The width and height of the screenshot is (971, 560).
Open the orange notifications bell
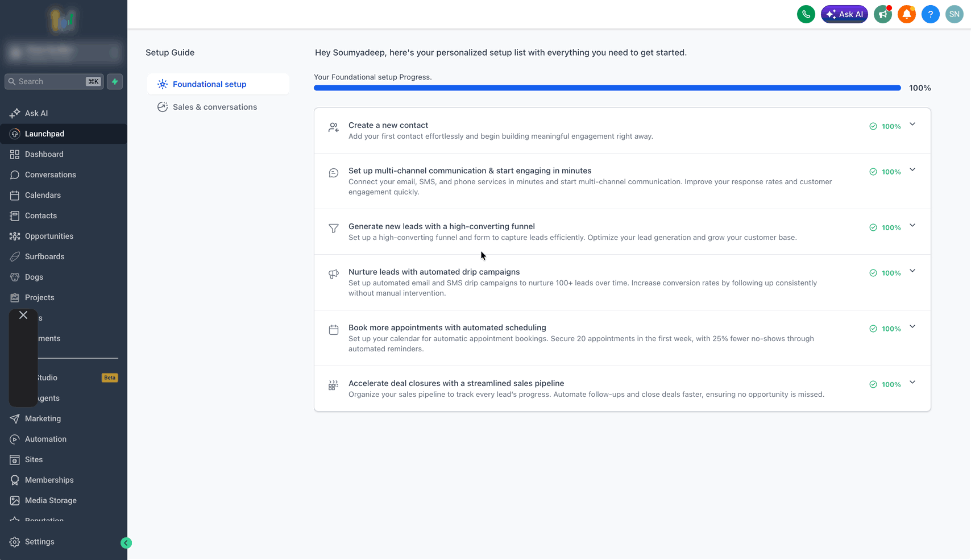tap(907, 14)
